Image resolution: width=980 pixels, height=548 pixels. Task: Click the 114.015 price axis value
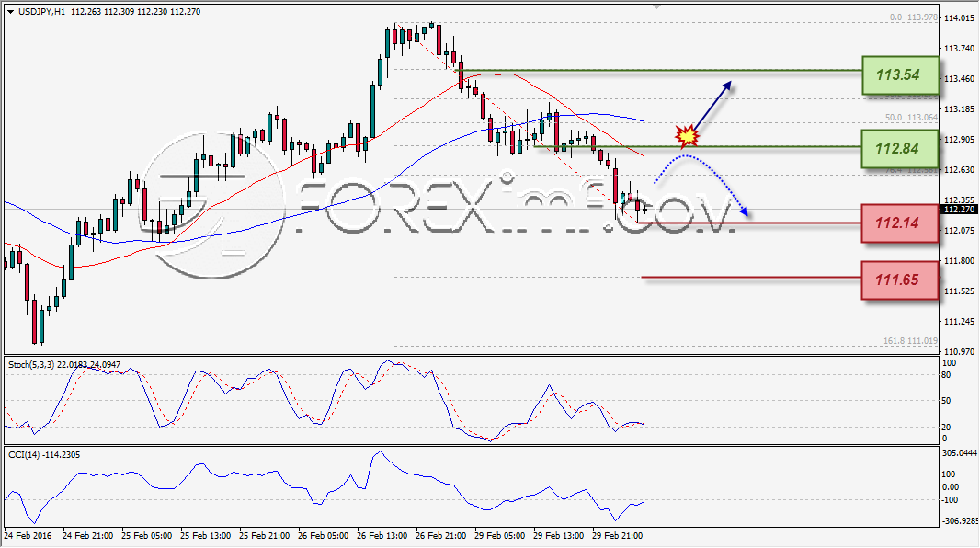(960, 18)
